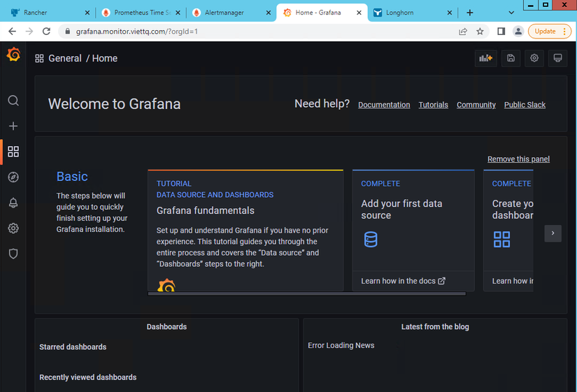Click the General breadcrumb

click(65, 59)
